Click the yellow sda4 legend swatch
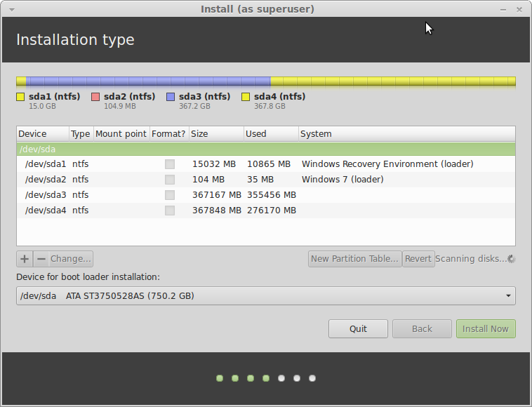The image size is (532, 407). click(x=246, y=97)
